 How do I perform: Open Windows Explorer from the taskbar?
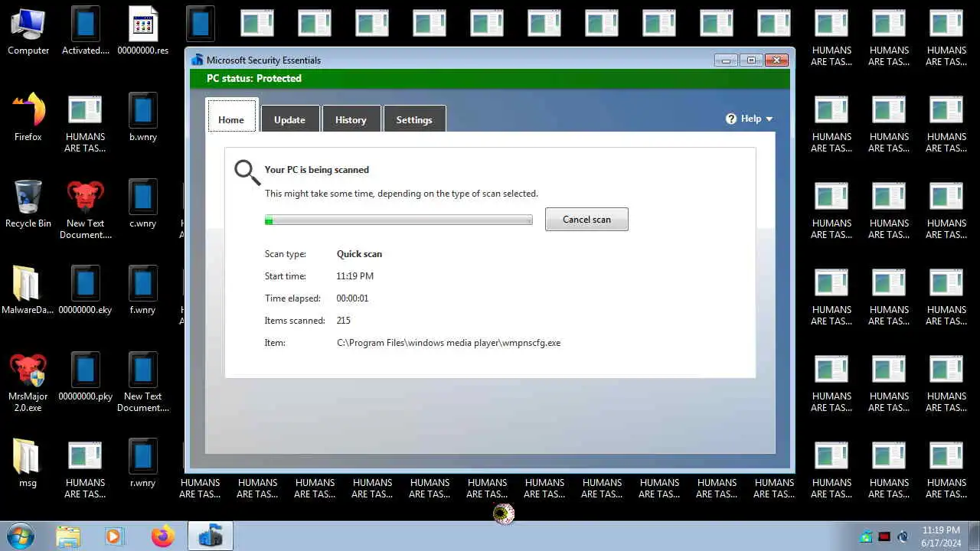(68, 536)
